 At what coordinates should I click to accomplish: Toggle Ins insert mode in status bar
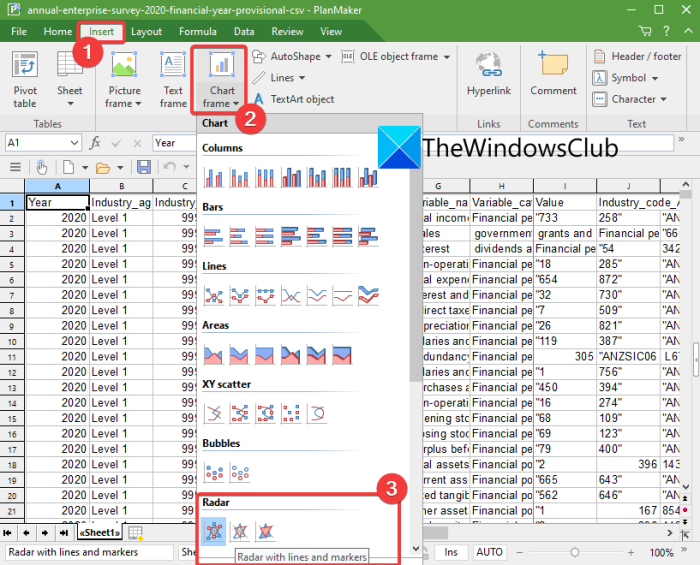(451, 553)
